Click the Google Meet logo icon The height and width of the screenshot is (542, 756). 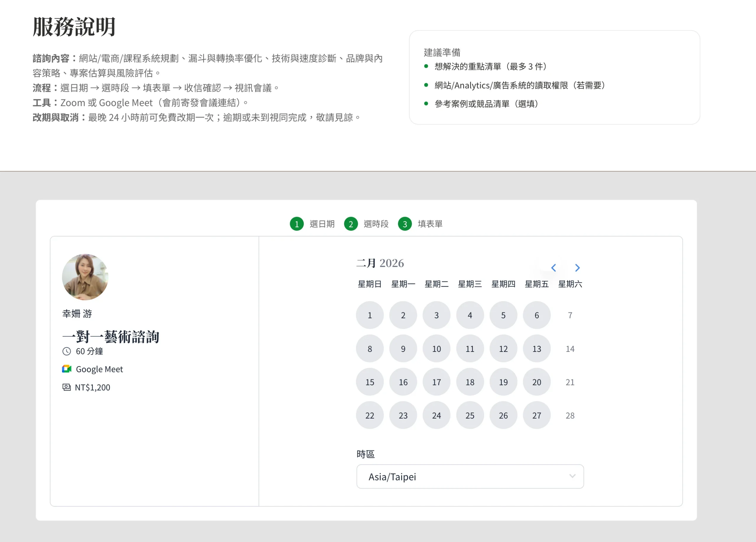[x=67, y=369]
